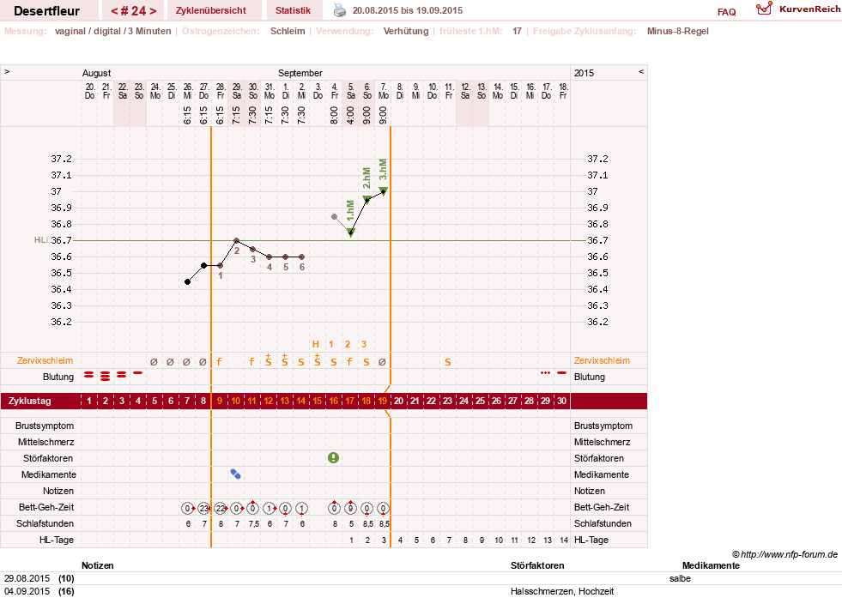Expand chart using the top-left arrow

pyautogui.click(x=7, y=71)
